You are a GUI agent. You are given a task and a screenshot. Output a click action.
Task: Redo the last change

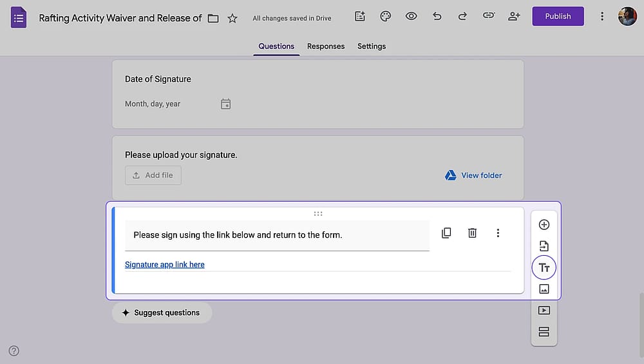[462, 17]
